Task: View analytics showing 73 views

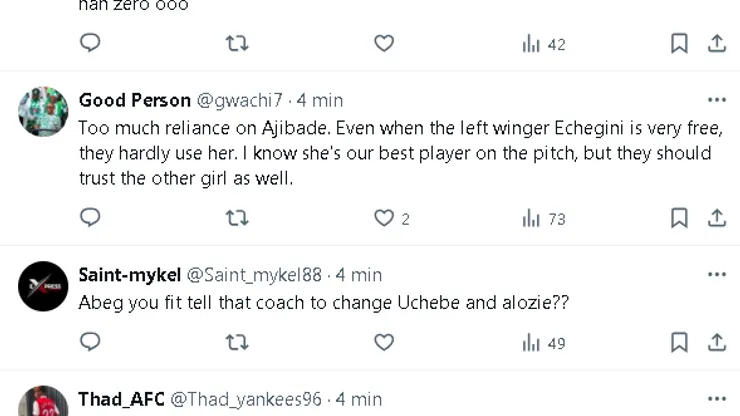Action: (x=544, y=218)
